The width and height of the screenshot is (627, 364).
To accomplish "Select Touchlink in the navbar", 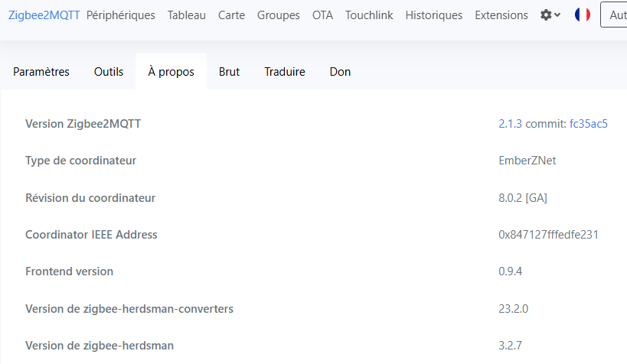I will (x=369, y=15).
